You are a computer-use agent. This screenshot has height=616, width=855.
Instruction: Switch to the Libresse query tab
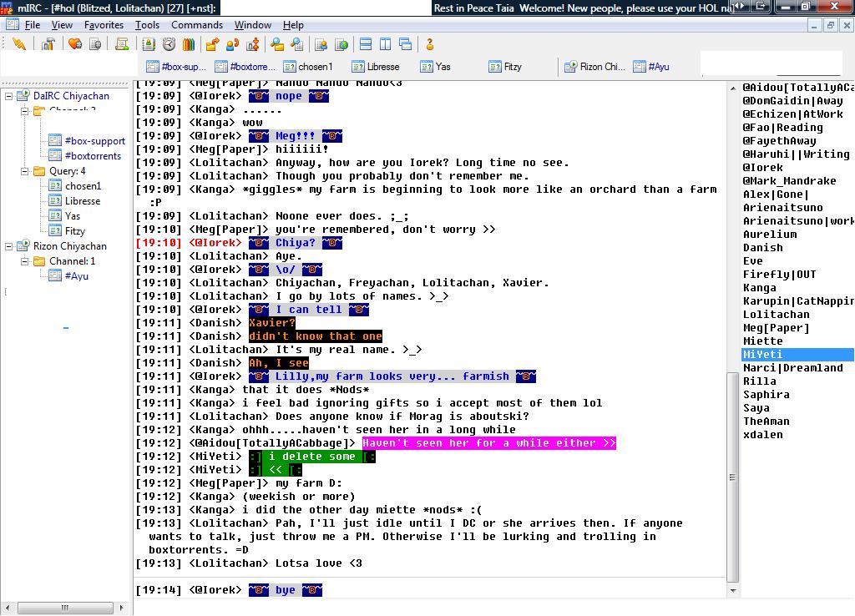pos(376,67)
